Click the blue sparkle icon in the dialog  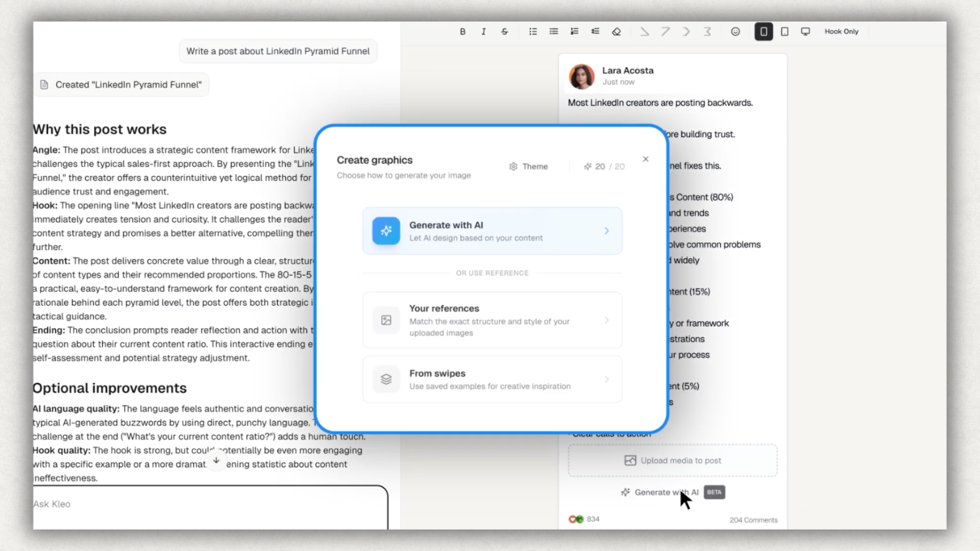[386, 231]
